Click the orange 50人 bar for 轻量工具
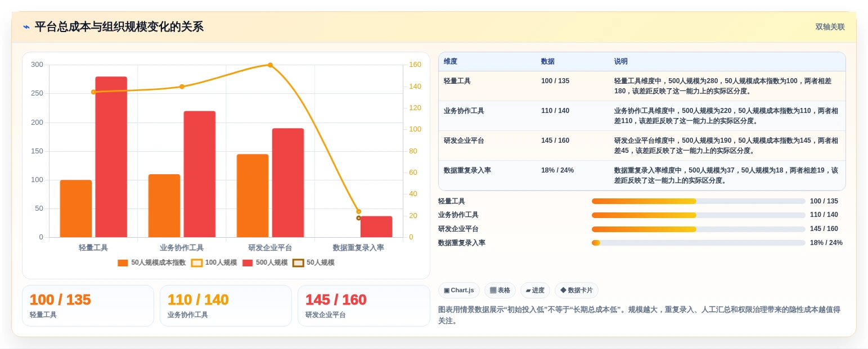The height and width of the screenshot is (349, 868). (x=76, y=209)
